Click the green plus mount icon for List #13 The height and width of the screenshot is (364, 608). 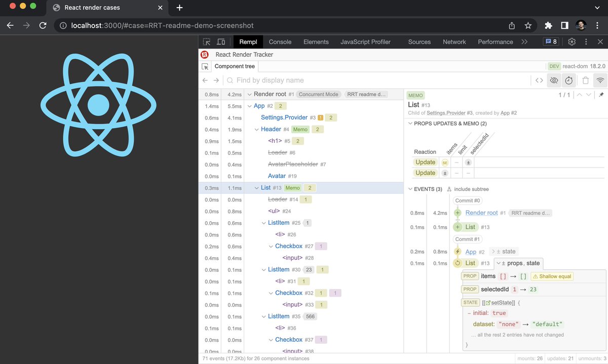coord(458,227)
